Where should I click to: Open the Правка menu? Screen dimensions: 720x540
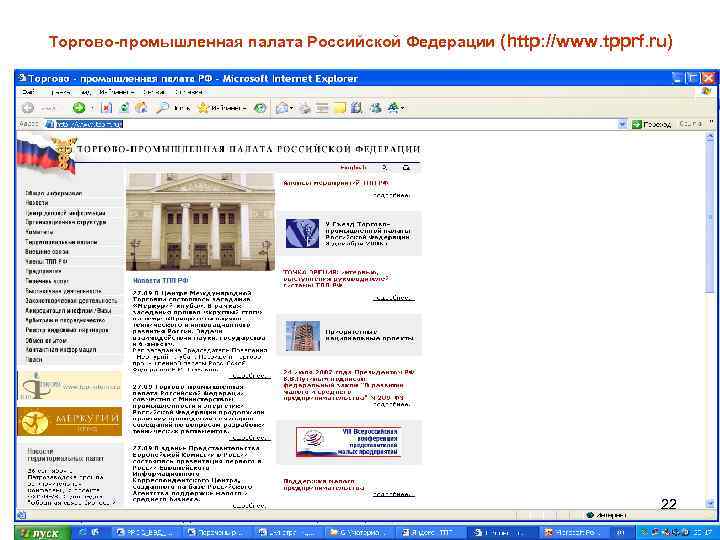[x=61, y=92]
